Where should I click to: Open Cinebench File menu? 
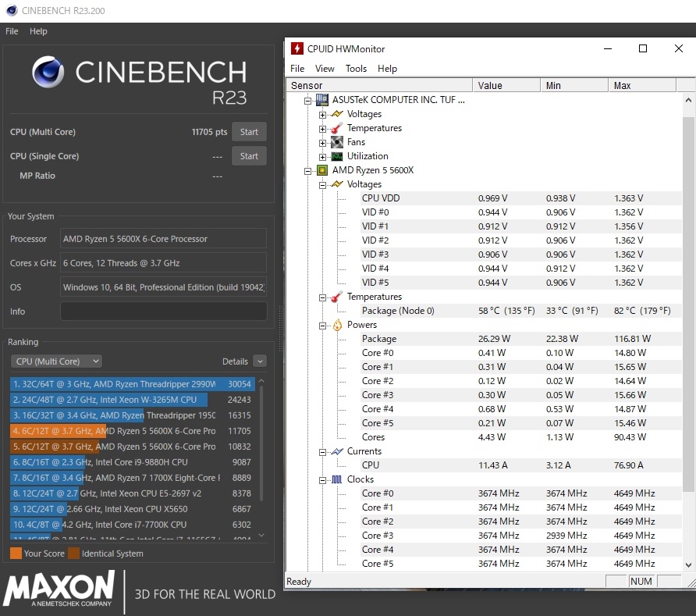[x=12, y=31]
